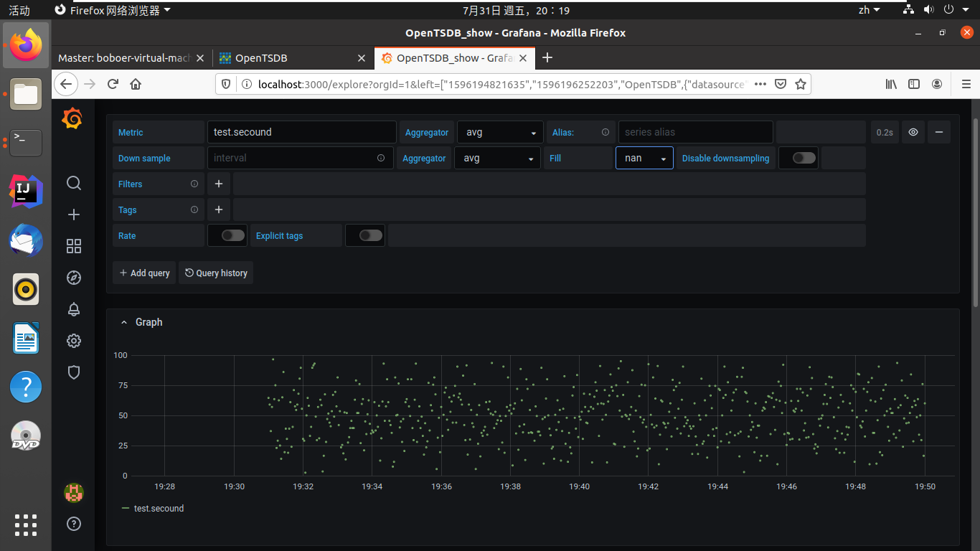
Task: Open Configuration gear in Grafana sidebar
Action: 73,341
